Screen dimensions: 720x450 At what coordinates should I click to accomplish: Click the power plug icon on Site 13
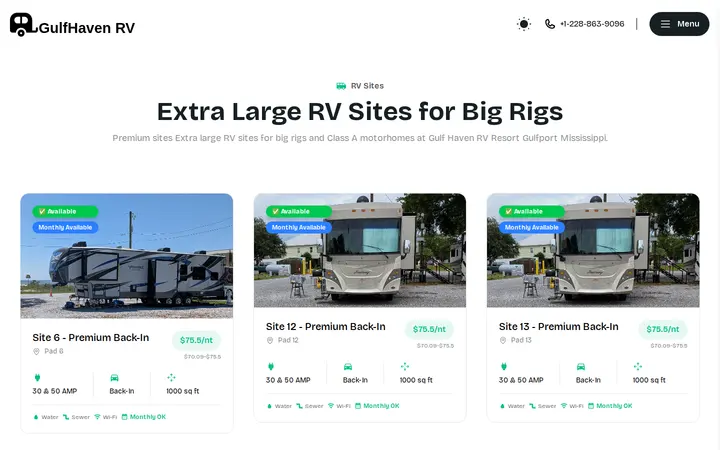coord(504,366)
